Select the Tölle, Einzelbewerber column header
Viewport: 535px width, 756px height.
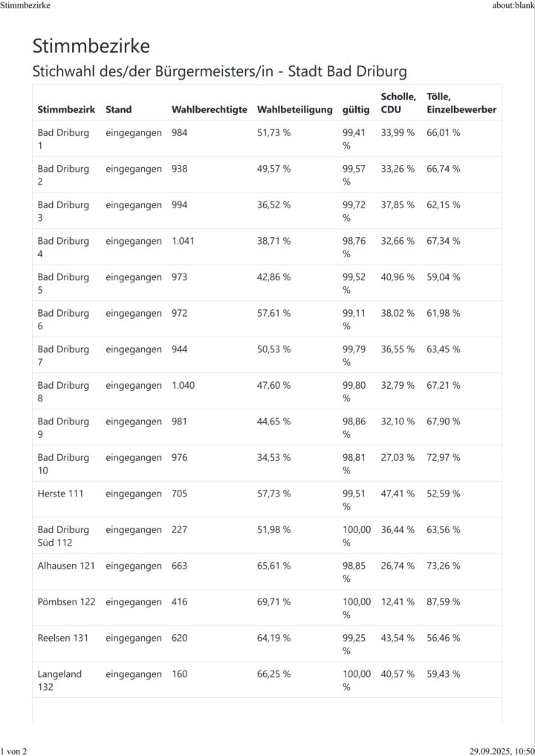point(461,103)
